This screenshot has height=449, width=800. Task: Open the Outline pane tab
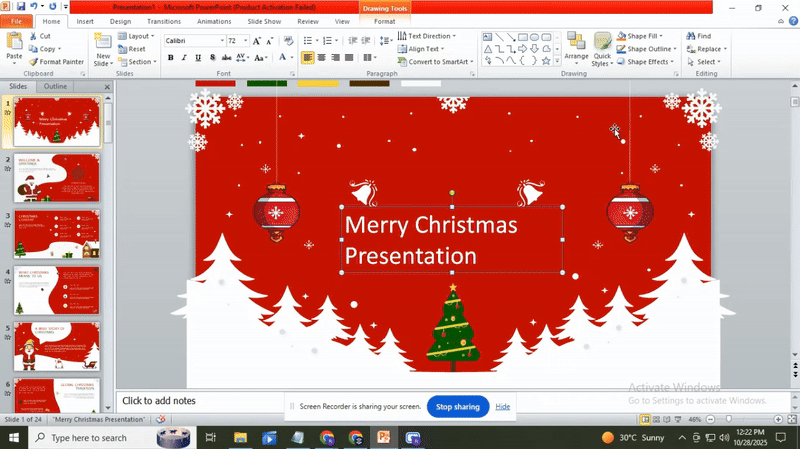tap(56, 87)
